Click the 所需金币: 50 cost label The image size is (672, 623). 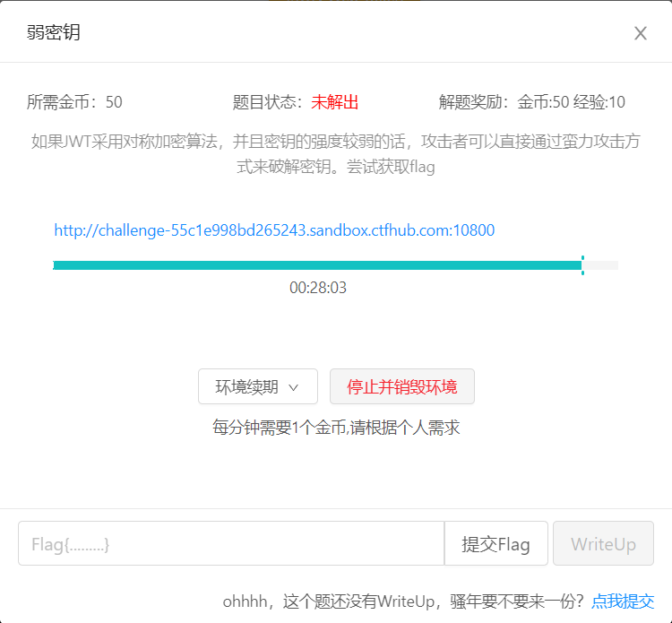point(74,102)
